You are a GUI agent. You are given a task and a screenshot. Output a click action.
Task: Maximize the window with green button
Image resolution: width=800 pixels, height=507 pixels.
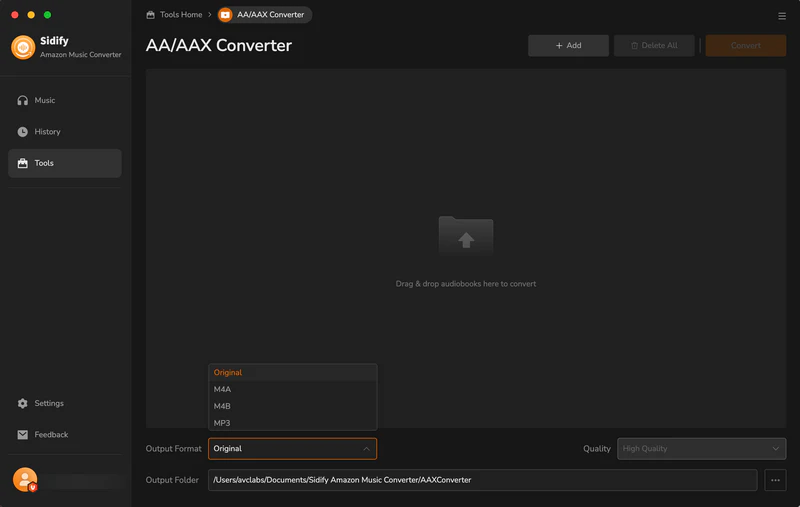47,15
